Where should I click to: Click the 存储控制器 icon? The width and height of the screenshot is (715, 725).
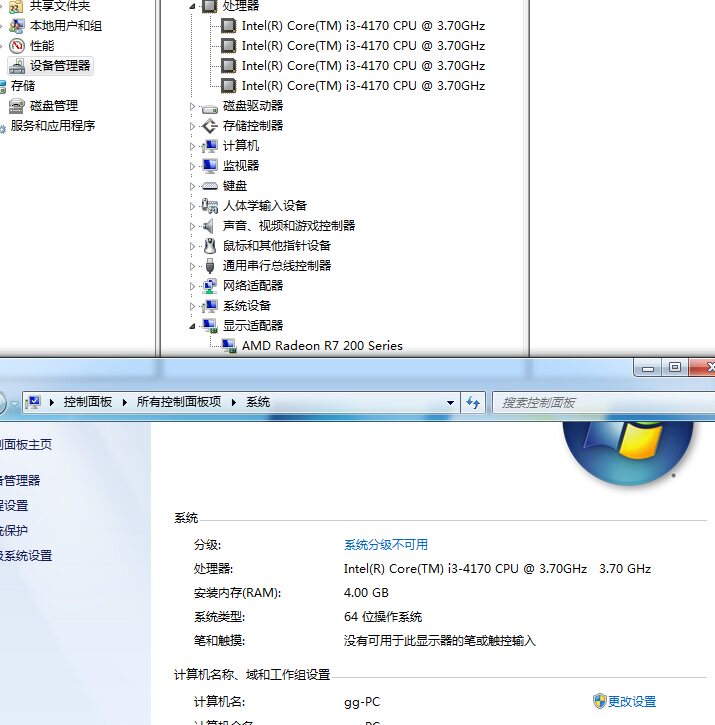click(210, 126)
